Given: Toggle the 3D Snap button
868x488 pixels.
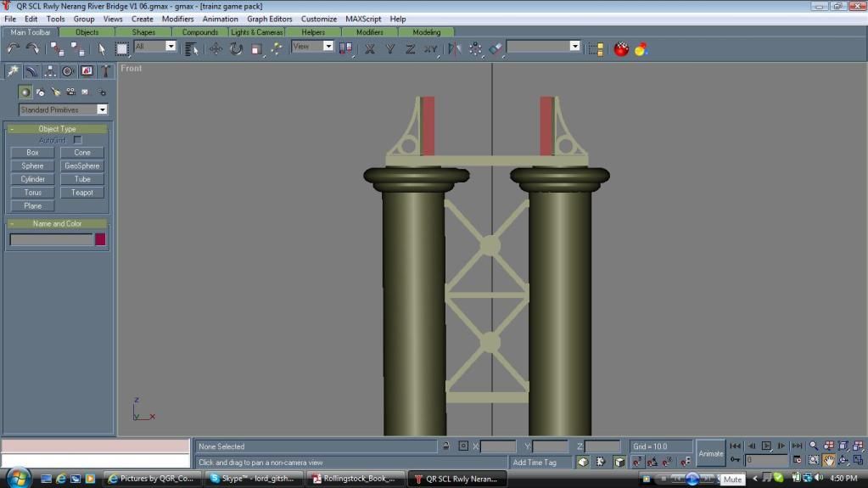Looking at the screenshot, I should pos(637,462).
